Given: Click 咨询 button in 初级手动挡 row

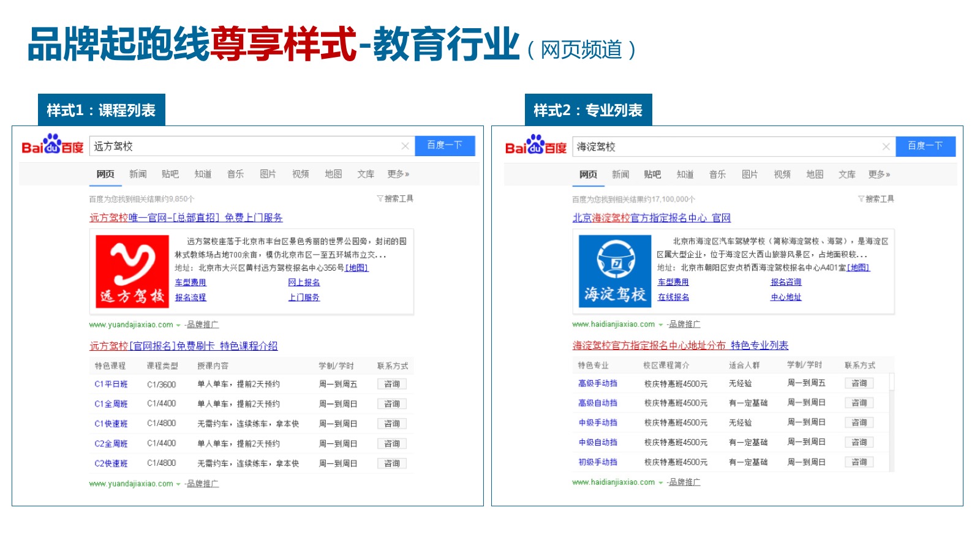Looking at the screenshot, I should coord(859,462).
